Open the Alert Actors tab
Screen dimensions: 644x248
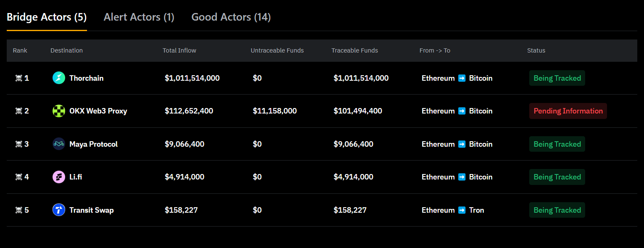139,17
